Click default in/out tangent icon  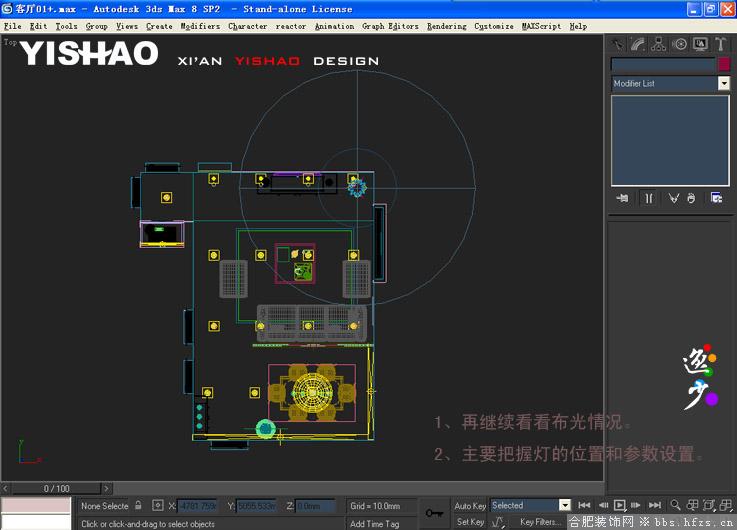(x=497, y=522)
